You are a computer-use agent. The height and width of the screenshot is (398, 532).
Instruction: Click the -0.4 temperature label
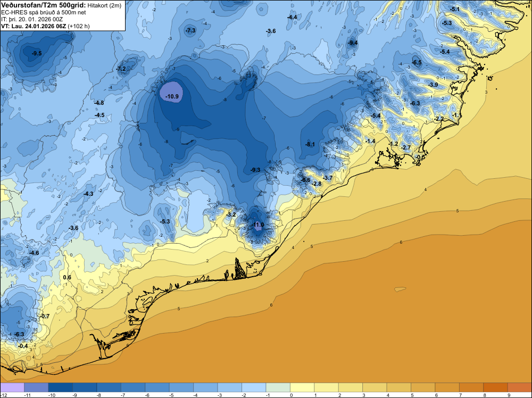tap(23, 346)
